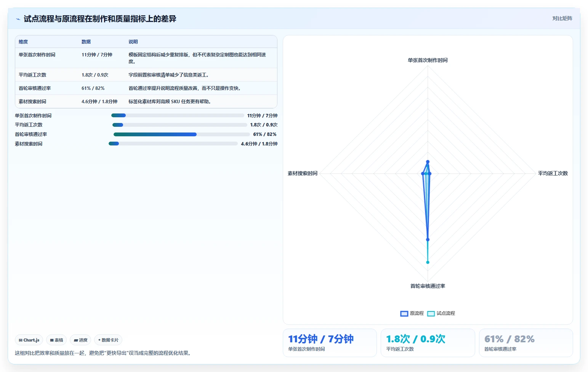The height and width of the screenshot is (372, 588).
Task: Click the 进度 chip icon
Action: tap(76, 340)
